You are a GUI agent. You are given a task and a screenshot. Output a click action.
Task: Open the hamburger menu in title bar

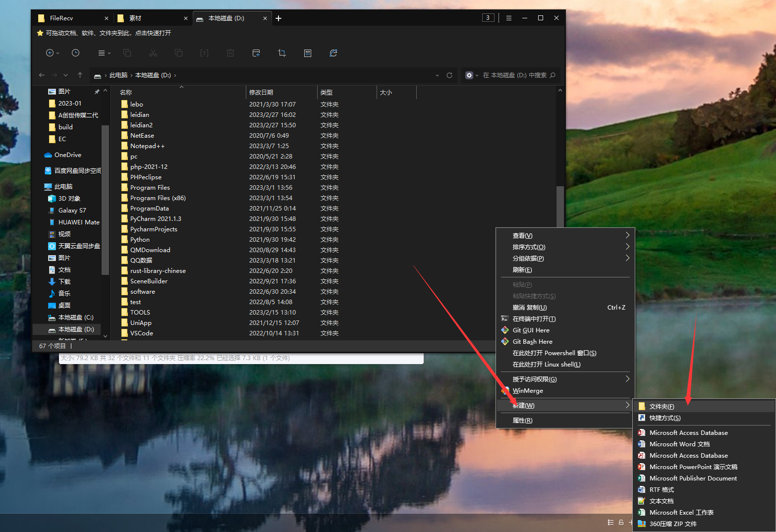[x=508, y=18]
